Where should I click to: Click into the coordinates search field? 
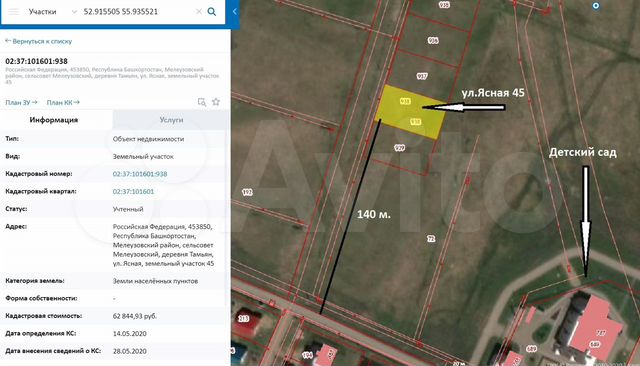coord(137,11)
